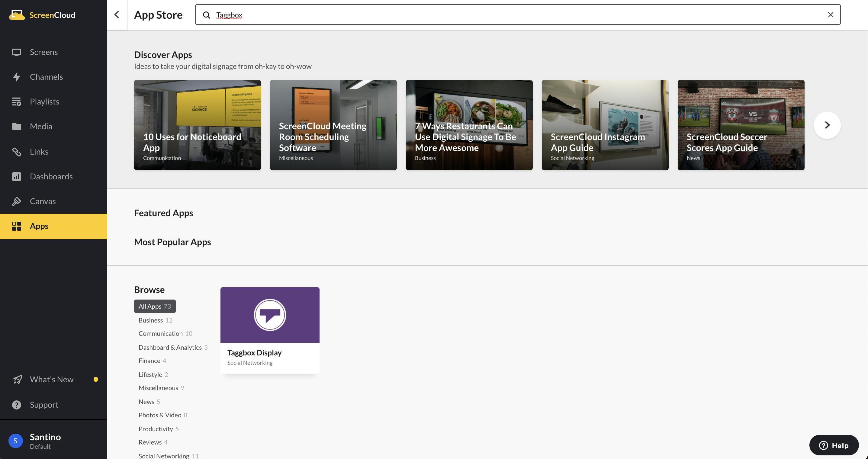This screenshot has width=868, height=459.
Task: Go to Links in the sidebar
Action: (x=53, y=152)
